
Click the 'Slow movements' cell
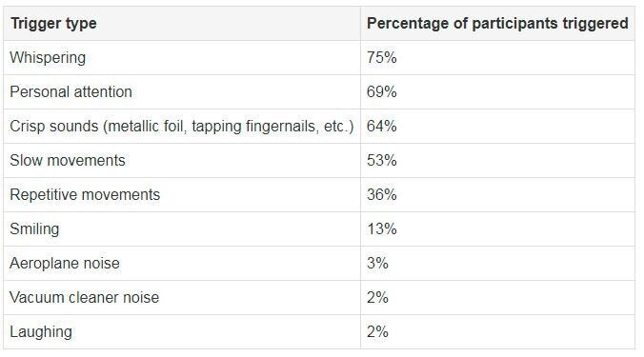pyautogui.click(x=182, y=161)
